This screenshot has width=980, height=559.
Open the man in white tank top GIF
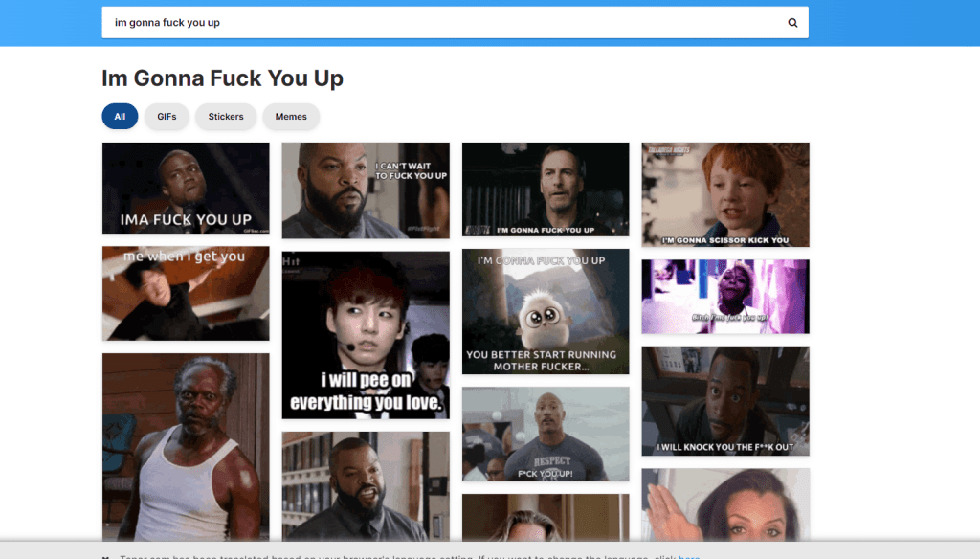[186, 445]
